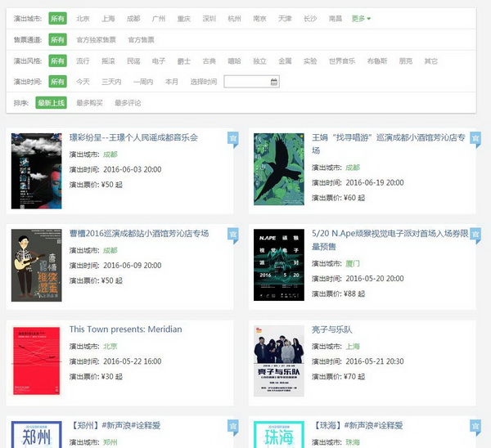Open 5/20 N.Ape顽猴视觉电子派对 title link
Viewport: 491px width, 448px height.
click(x=390, y=240)
